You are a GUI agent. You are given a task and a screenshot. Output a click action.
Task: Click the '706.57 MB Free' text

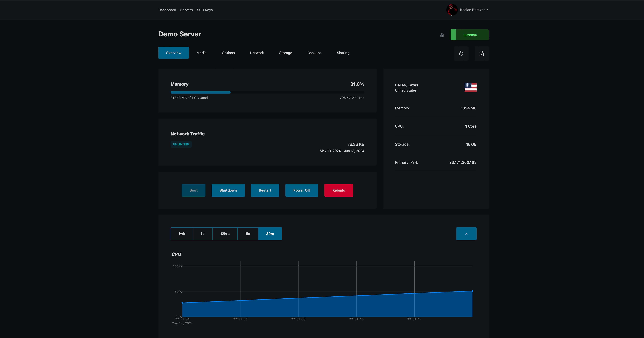tap(352, 98)
